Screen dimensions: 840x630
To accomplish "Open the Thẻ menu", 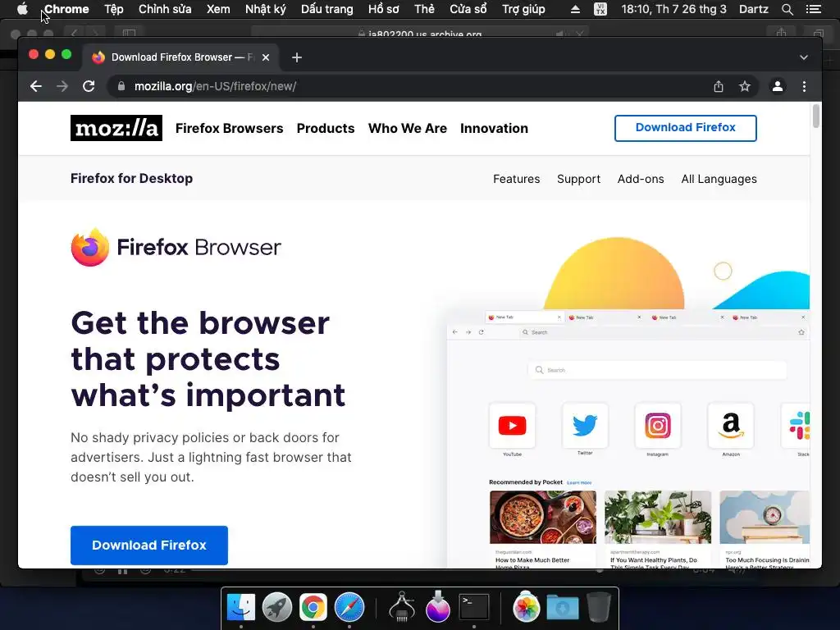I will [x=424, y=9].
